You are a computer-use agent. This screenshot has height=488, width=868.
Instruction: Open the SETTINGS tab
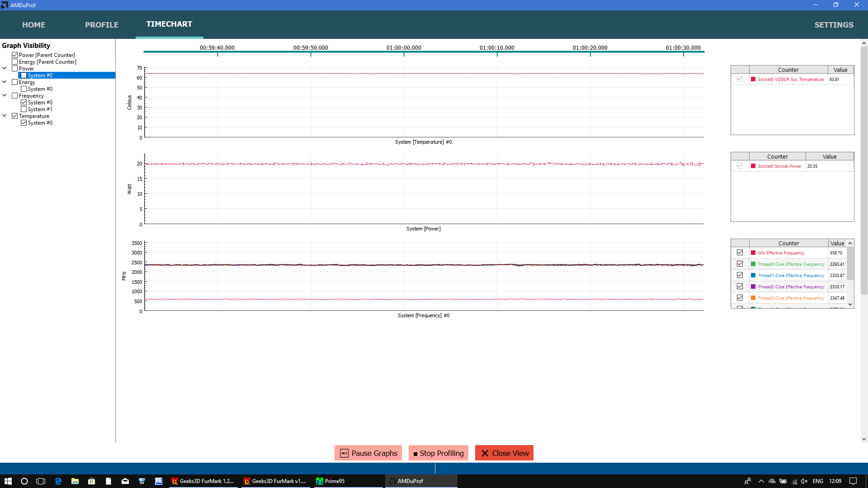pyautogui.click(x=834, y=25)
